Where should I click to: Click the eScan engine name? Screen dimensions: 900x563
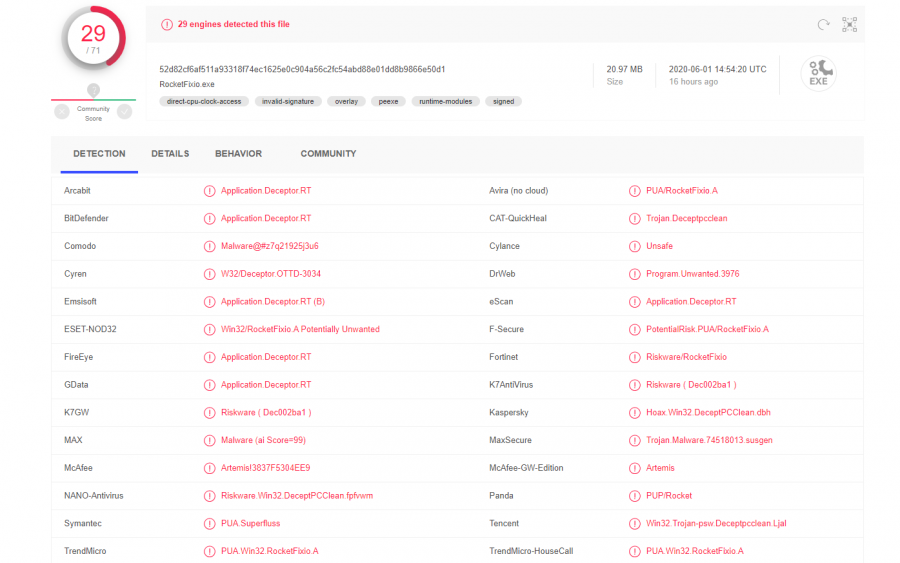point(501,302)
